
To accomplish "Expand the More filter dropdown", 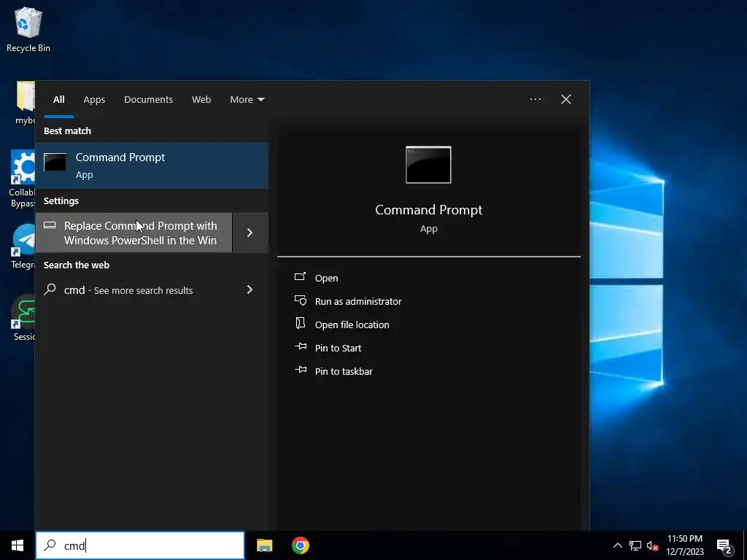I will click(x=247, y=99).
